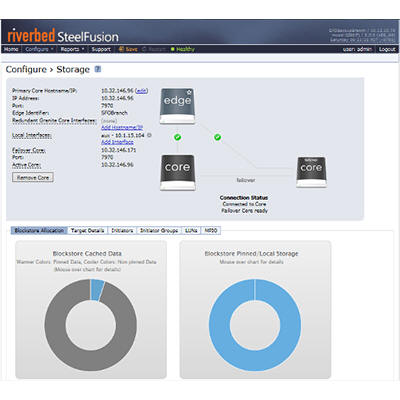Open the Support menu item

pyautogui.click(x=101, y=49)
